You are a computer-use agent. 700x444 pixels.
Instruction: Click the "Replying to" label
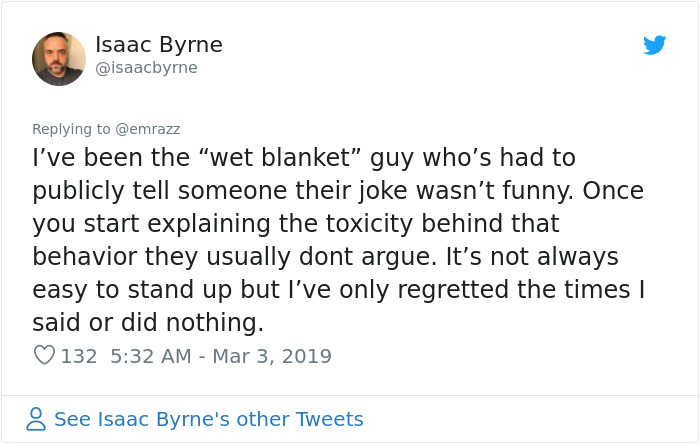71,129
